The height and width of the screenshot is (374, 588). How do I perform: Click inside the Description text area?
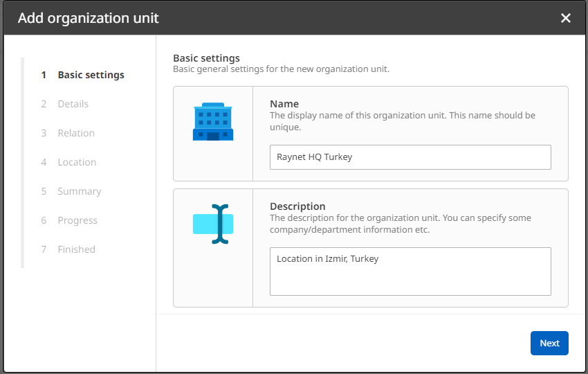coord(410,271)
